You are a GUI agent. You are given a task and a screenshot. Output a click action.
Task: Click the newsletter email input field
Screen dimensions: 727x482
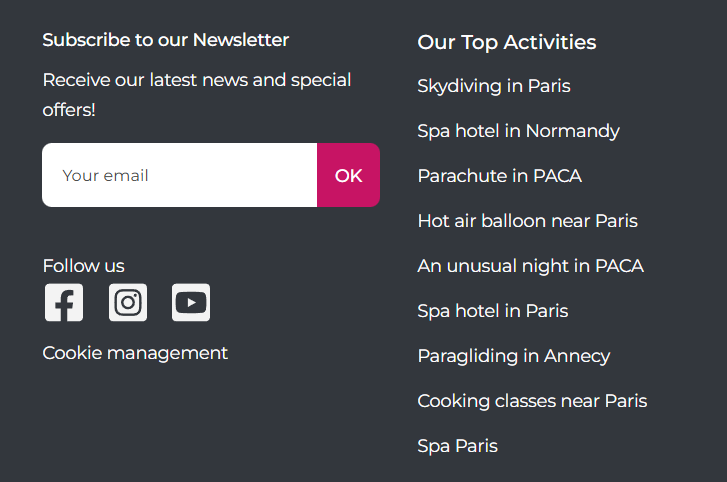180,175
